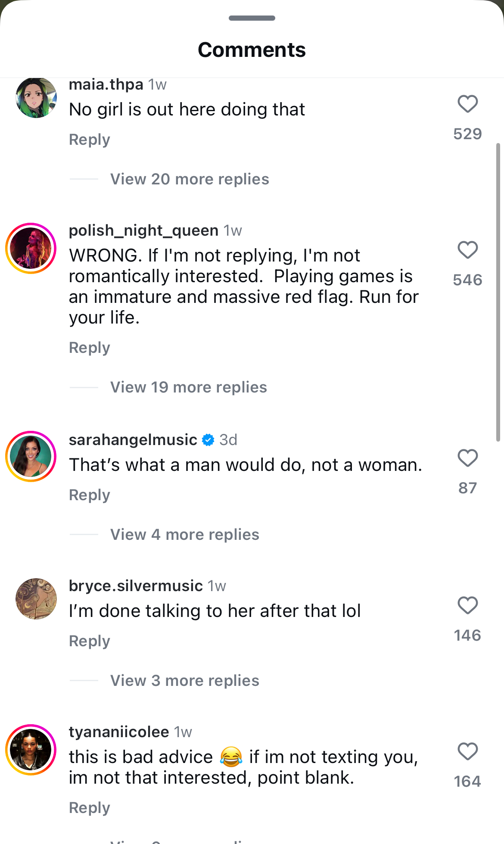Image resolution: width=504 pixels, height=844 pixels.
Task: View sarahangelmusic's story avatar
Action: tap(31, 457)
